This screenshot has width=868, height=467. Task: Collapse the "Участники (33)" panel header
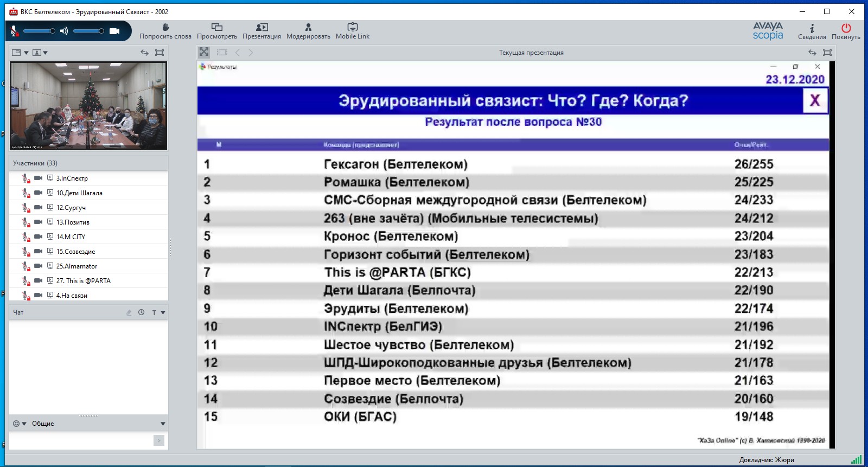pos(88,163)
